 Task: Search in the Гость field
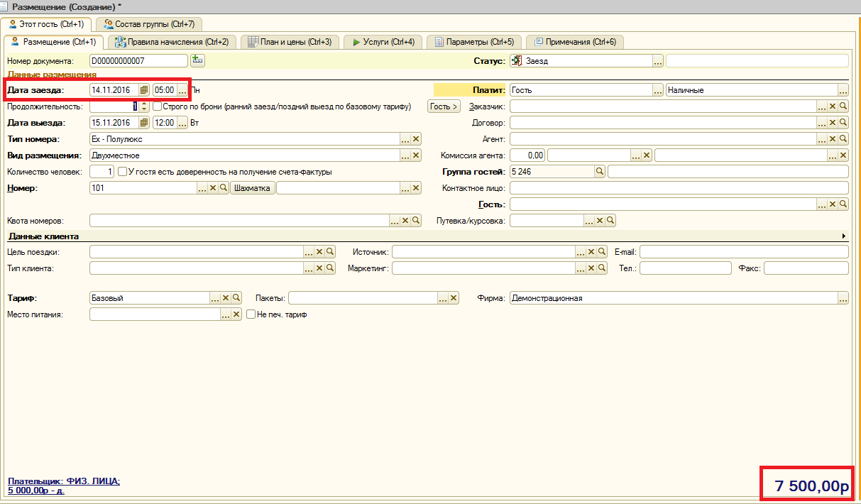843,204
